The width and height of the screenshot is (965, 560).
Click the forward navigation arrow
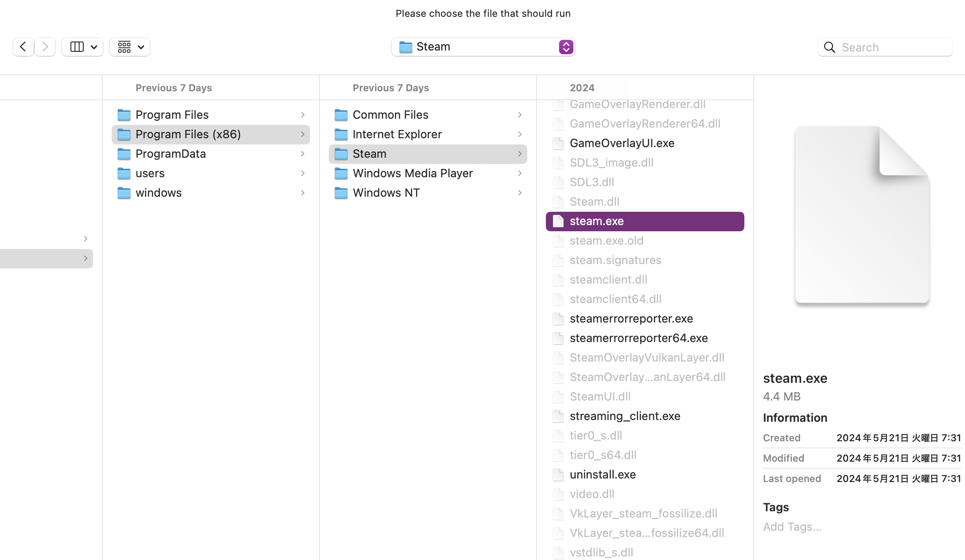(x=45, y=47)
